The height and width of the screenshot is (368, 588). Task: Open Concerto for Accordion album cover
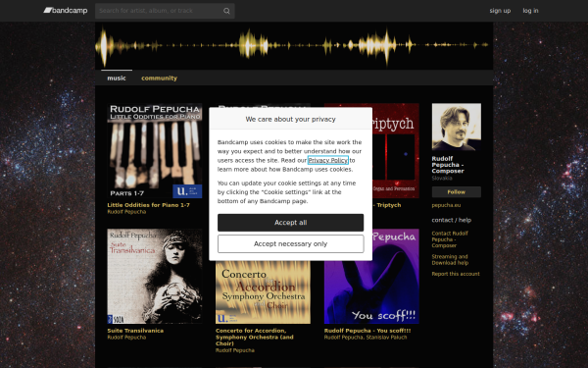pos(263,292)
